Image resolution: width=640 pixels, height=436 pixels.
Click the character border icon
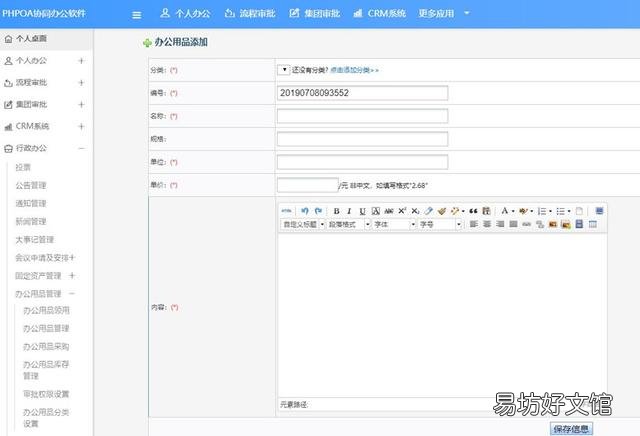[376, 211]
